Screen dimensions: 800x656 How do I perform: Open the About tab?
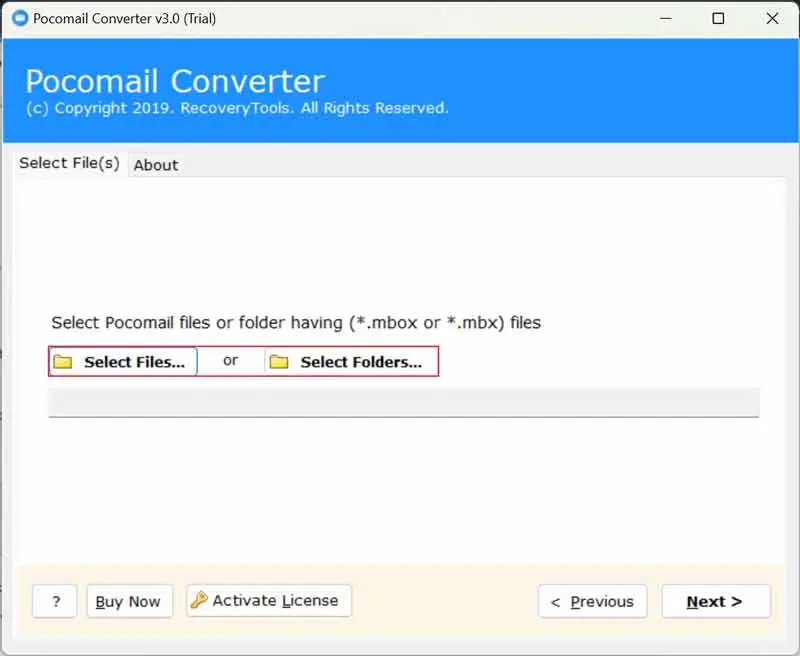coord(156,165)
